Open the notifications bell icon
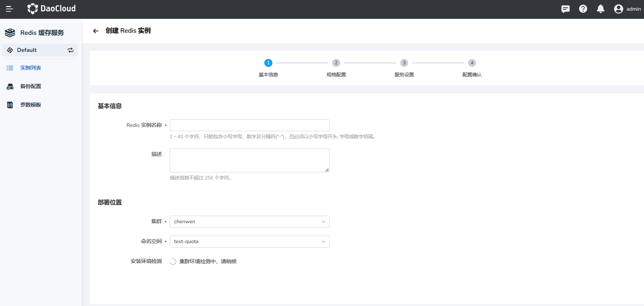 point(600,9)
